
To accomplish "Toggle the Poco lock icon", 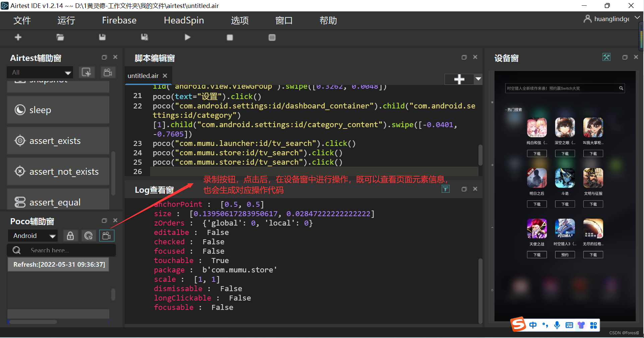I will point(70,236).
